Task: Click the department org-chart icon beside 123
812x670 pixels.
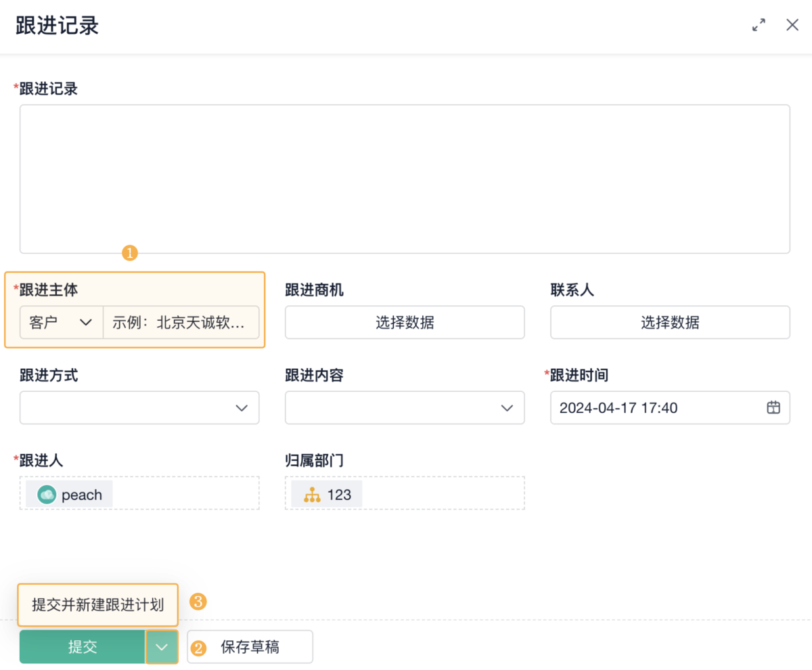Action: (312, 495)
